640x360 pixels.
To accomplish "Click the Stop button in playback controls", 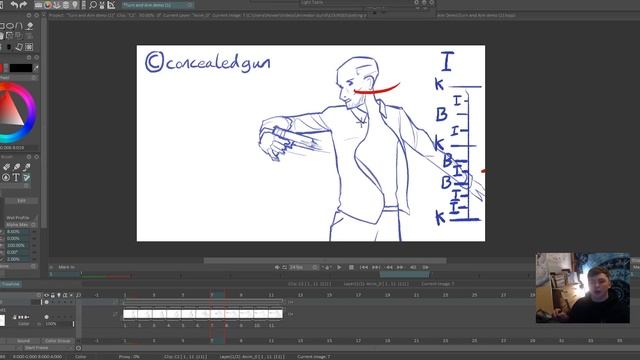I will [351, 267].
